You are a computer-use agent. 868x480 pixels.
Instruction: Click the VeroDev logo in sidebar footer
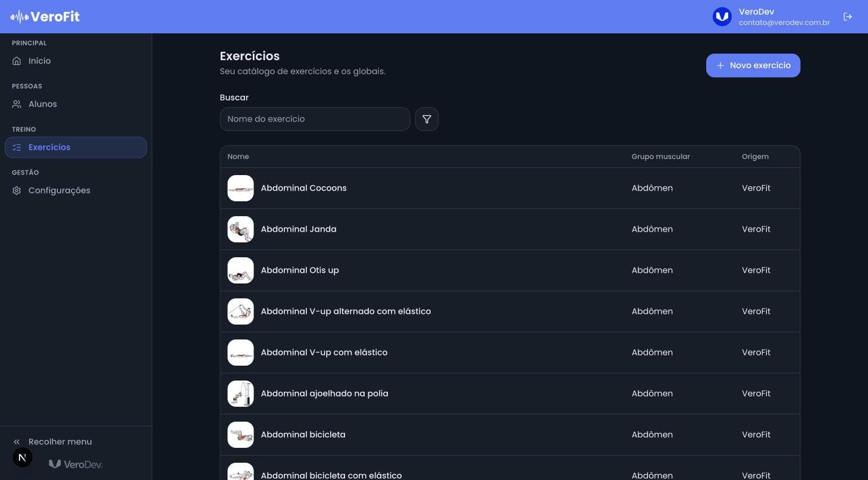(76, 464)
